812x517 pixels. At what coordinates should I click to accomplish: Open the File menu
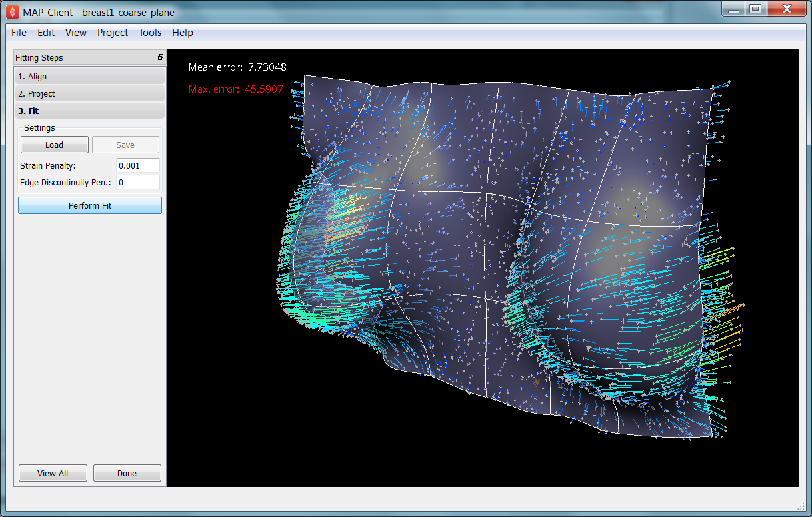tap(19, 33)
